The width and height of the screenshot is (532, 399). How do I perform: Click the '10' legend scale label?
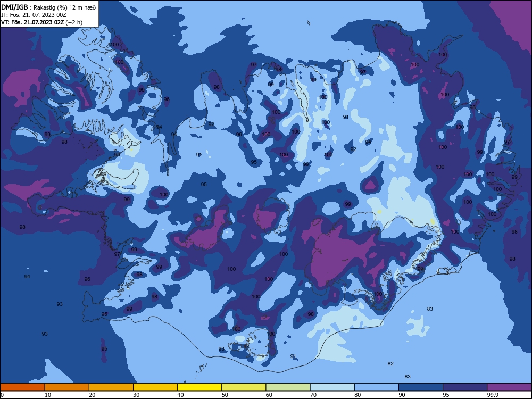pos(48,395)
